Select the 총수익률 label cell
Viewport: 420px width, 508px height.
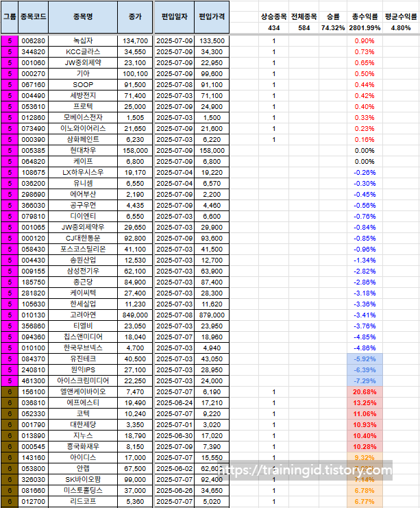pyautogui.click(x=365, y=17)
